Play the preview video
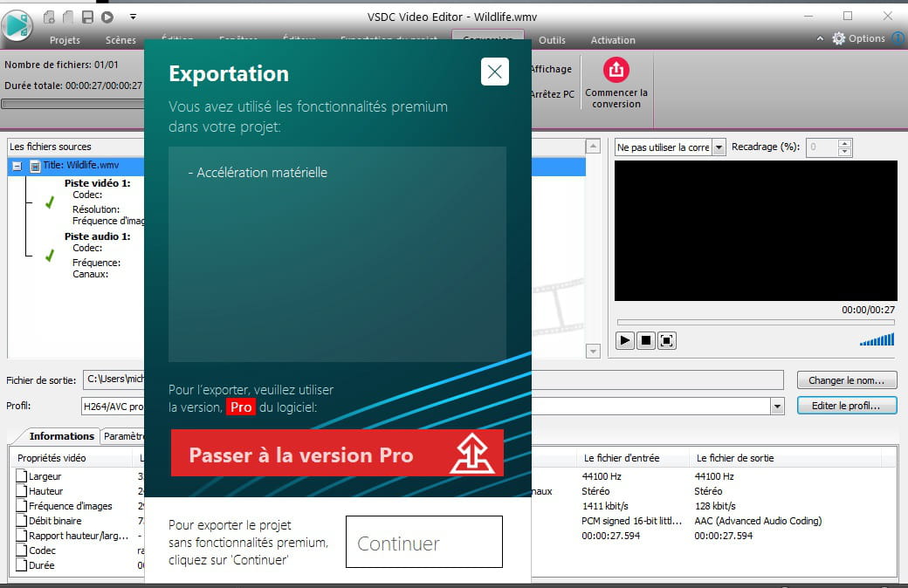The image size is (908, 588). [x=625, y=340]
